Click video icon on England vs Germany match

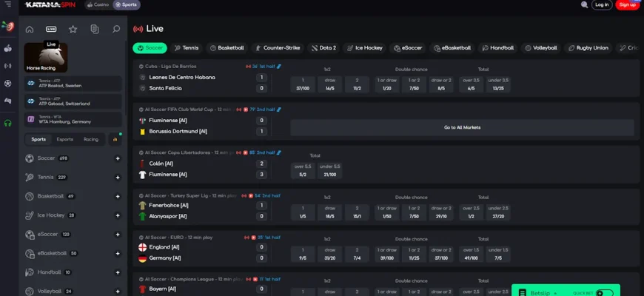point(253,238)
